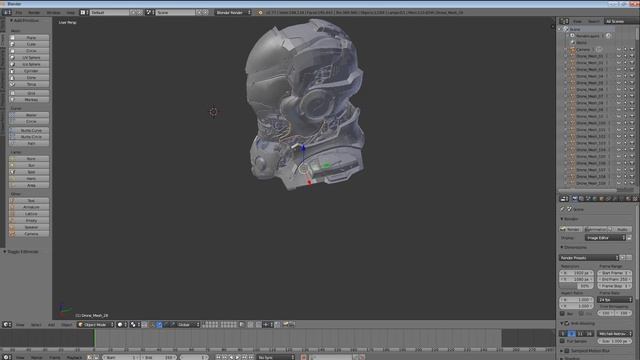This screenshot has height=360, width=640.
Task: Open the viewport shading mode dropdown
Action: (x=122, y=325)
